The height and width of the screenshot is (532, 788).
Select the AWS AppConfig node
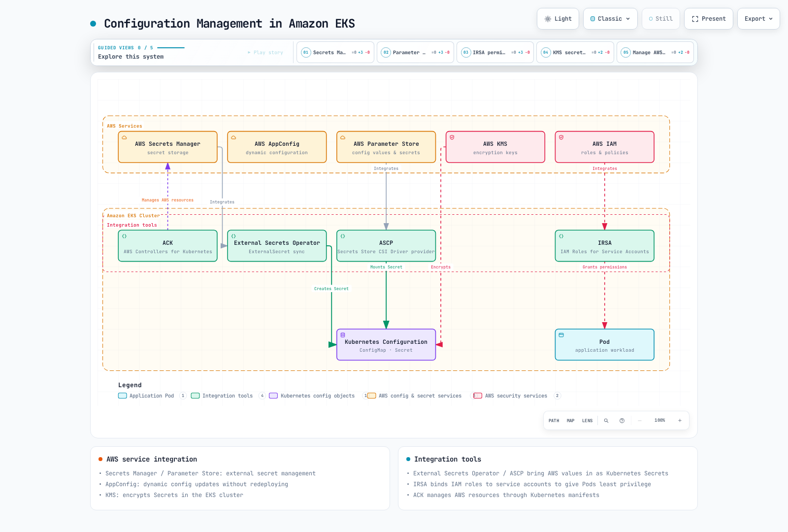pos(277,147)
